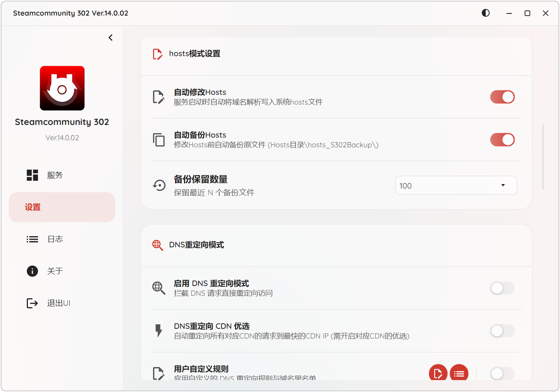Open the 关于 about page
This screenshot has height=392, width=560.
tap(62, 271)
